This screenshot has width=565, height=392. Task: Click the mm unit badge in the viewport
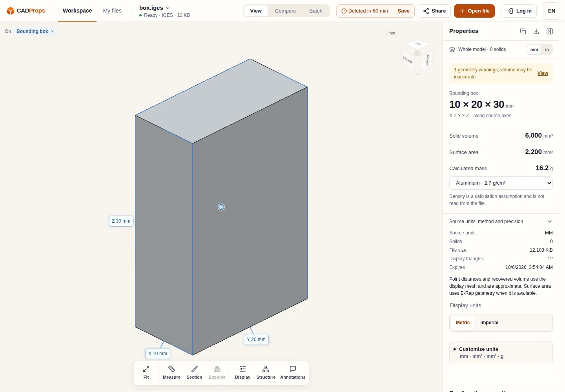tap(392, 33)
